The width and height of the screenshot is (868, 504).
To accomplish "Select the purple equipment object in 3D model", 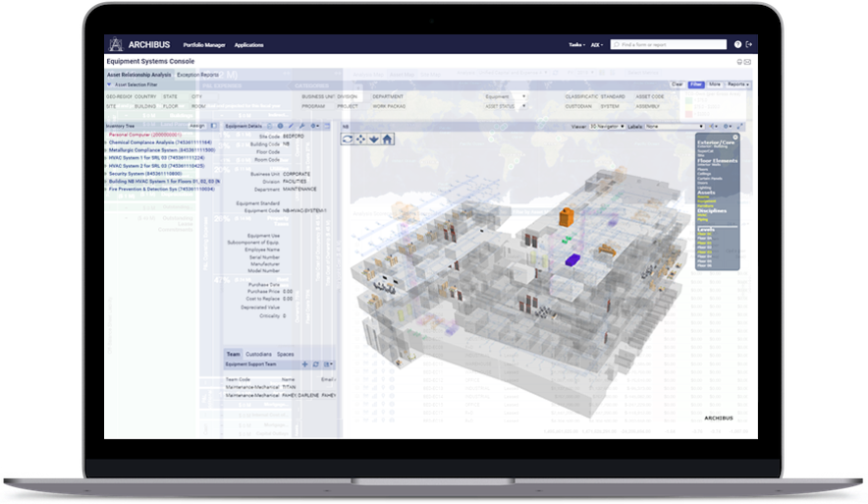I will (572, 259).
